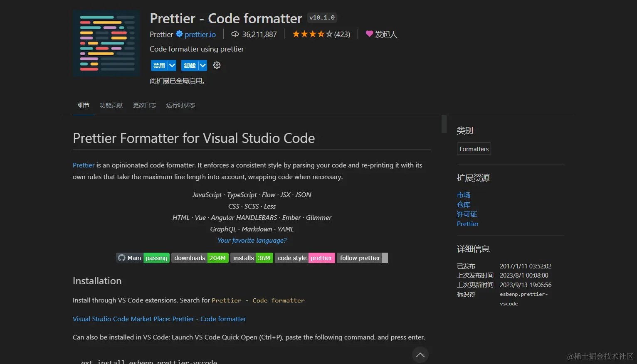Image resolution: width=637 pixels, height=364 pixels.
Task: Click the 'code style prettier' badge
Action: [x=305, y=258]
